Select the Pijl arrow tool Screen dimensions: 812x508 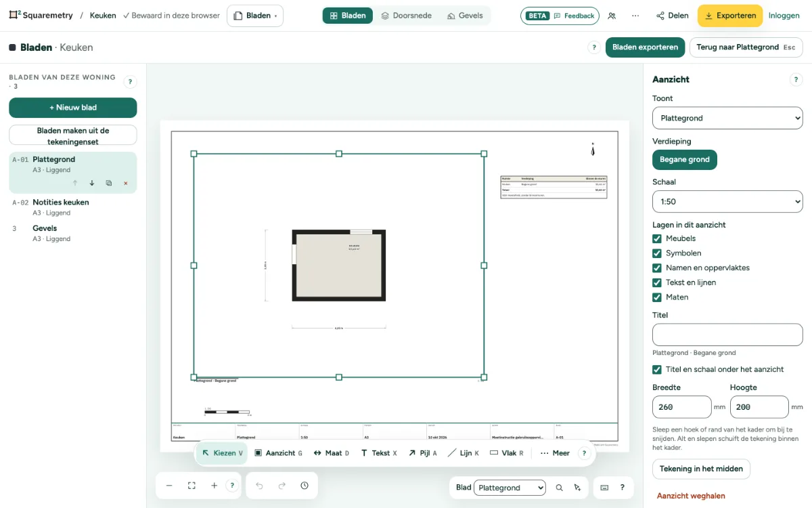[422, 453]
